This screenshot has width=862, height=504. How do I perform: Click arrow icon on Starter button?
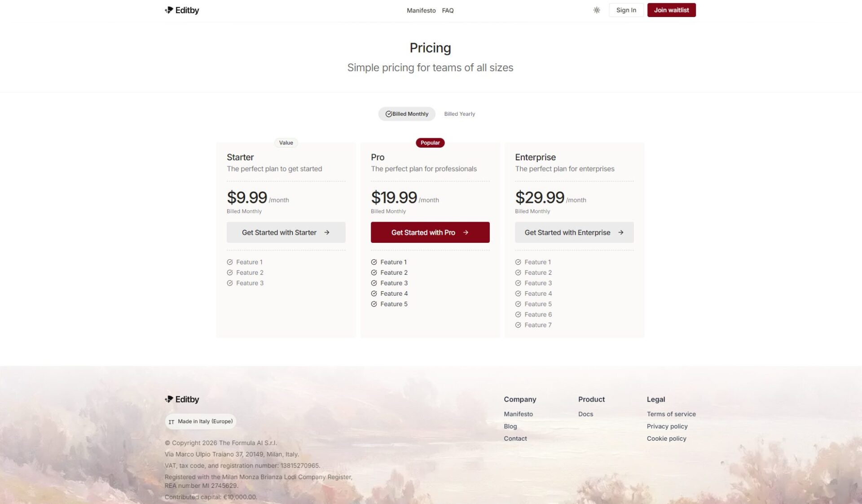pyautogui.click(x=327, y=232)
